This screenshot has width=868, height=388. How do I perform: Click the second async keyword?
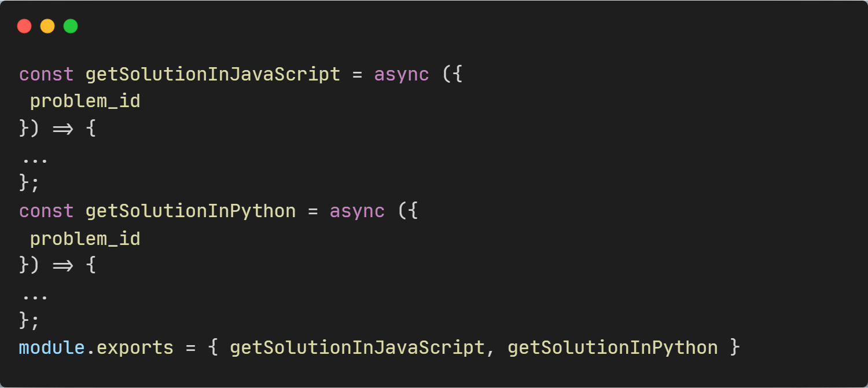357,211
